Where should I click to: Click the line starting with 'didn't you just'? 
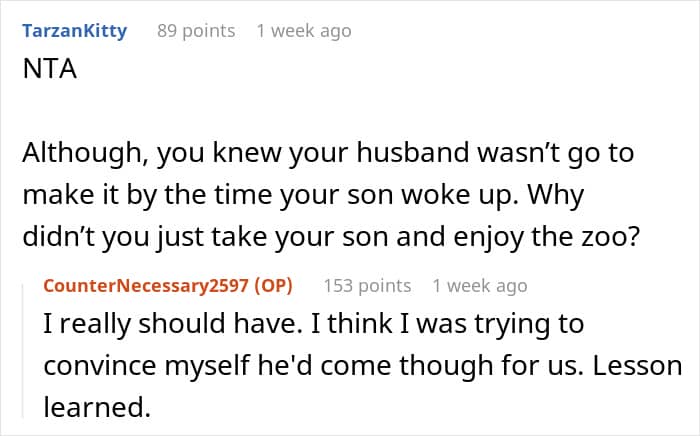pyautogui.click(x=331, y=237)
